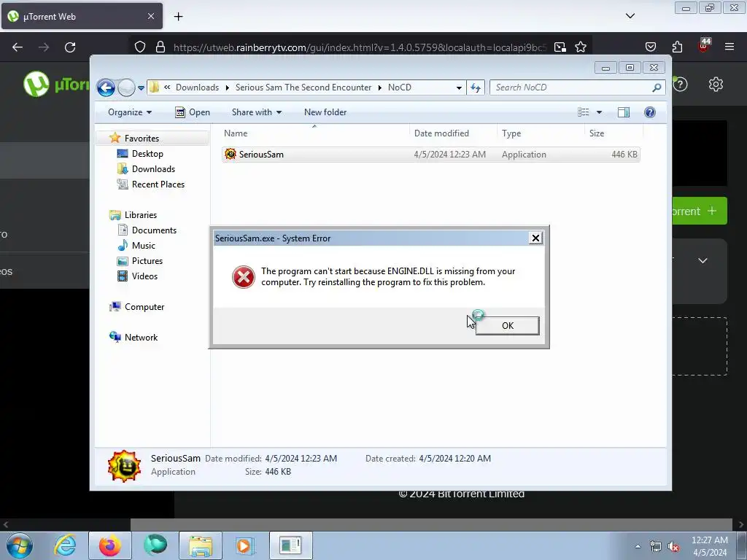
Task: Open the Organize menu
Action: point(130,112)
